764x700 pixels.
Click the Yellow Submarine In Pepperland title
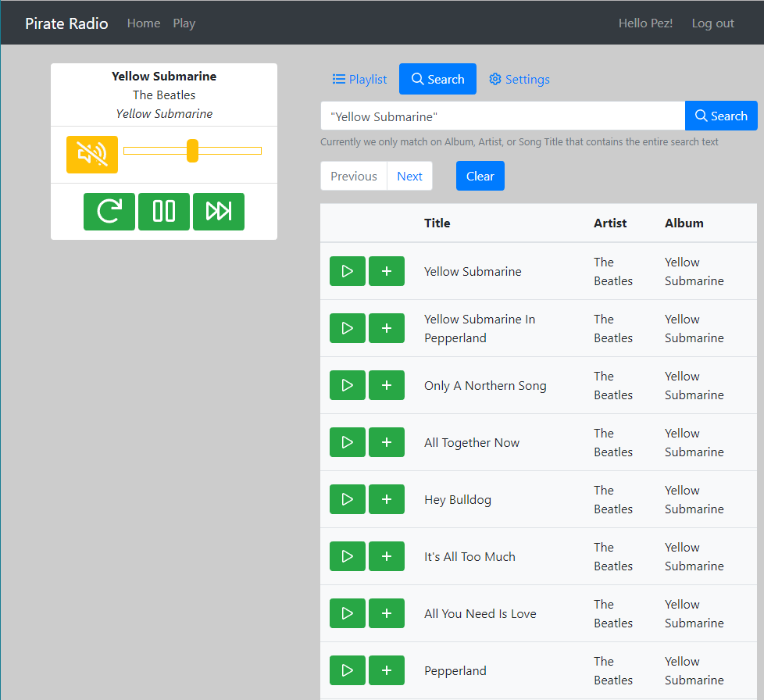480,328
